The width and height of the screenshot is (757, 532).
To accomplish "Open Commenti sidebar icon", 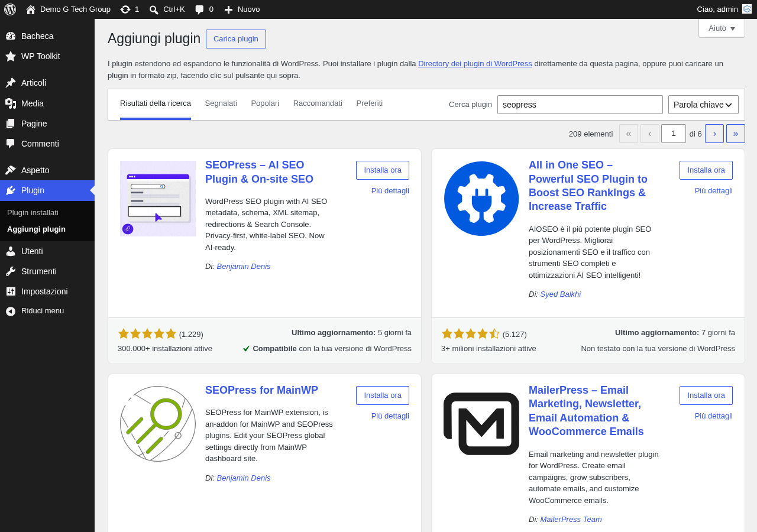I will tap(11, 144).
